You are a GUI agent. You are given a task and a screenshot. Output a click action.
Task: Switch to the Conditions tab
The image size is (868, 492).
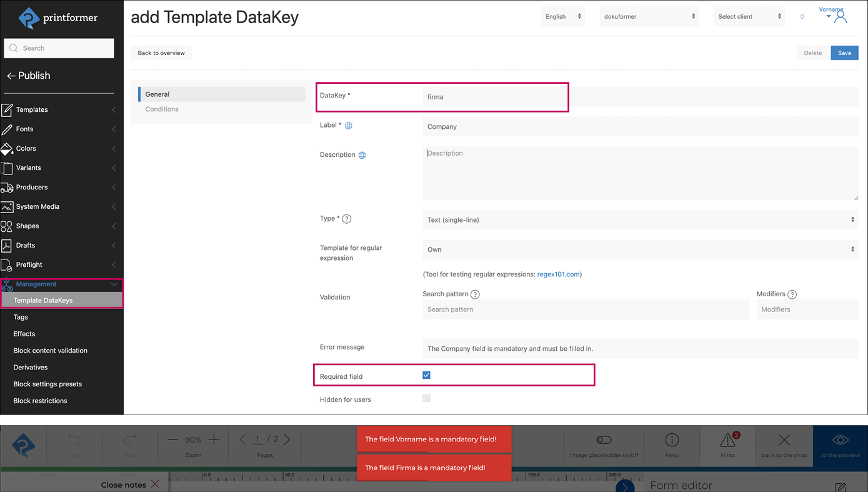[162, 109]
